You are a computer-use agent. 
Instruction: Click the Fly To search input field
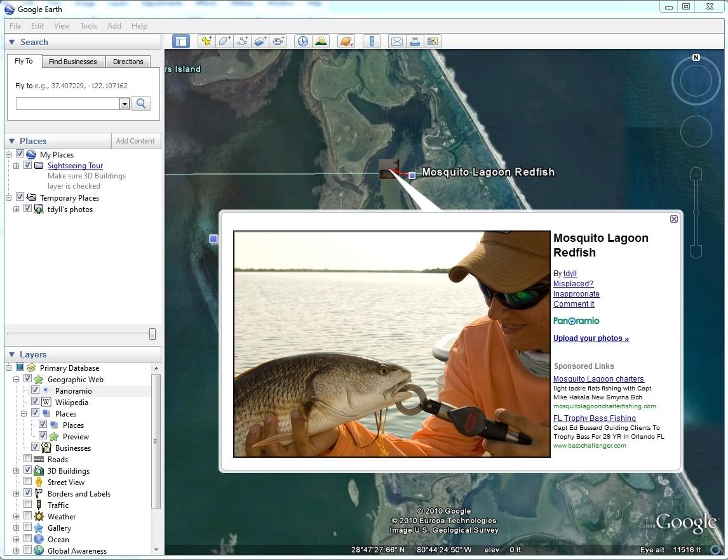pos(68,103)
